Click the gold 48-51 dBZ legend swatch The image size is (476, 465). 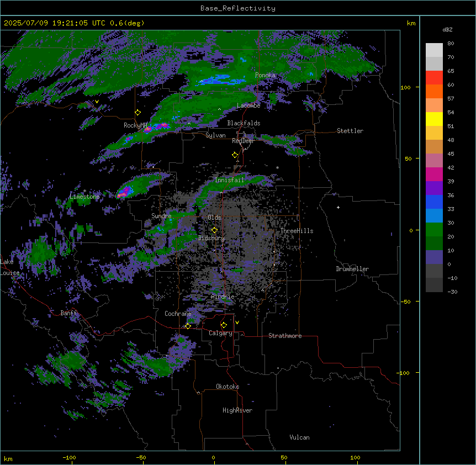434,133
